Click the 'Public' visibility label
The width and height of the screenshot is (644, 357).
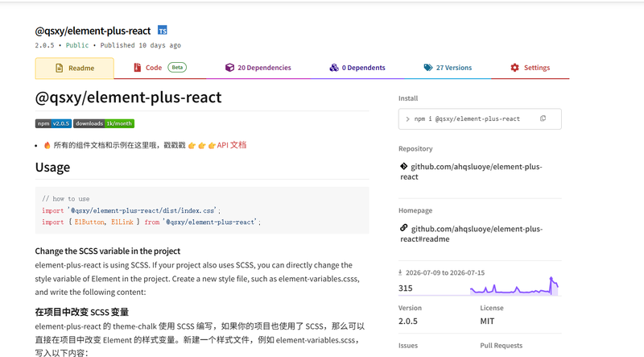pyautogui.click(x=77, y=45)
